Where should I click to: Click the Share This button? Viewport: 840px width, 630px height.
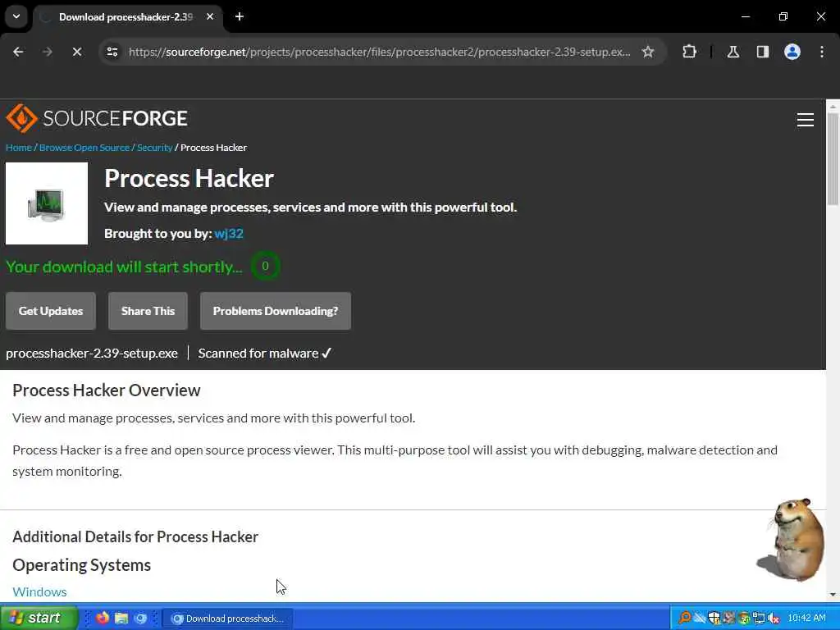pos(148,311)
